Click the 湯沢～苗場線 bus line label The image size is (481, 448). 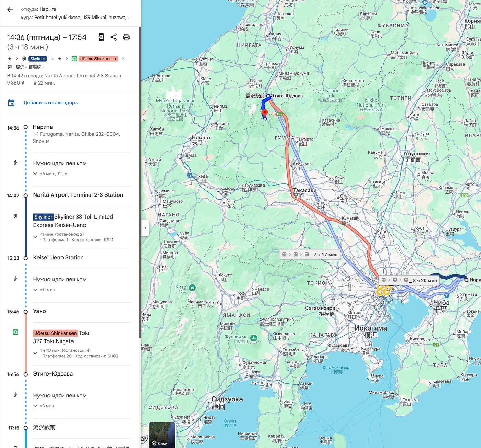(29, 67)
